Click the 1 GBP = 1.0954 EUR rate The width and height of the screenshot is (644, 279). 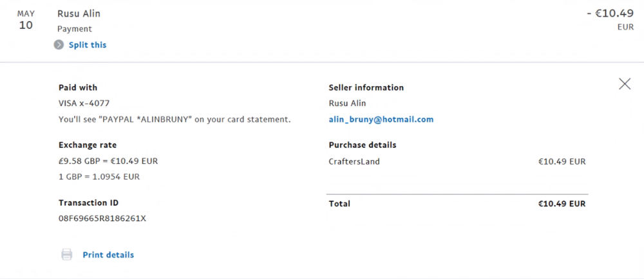coord(99,177)
